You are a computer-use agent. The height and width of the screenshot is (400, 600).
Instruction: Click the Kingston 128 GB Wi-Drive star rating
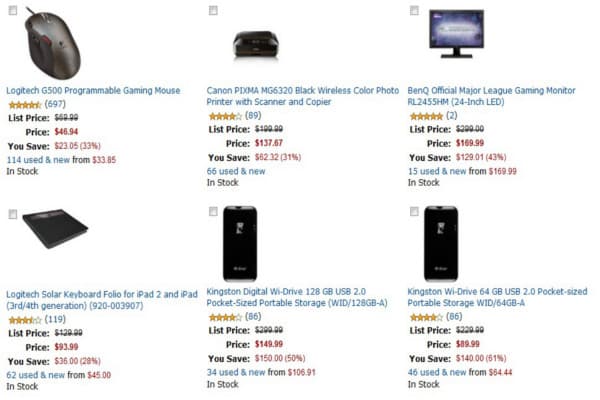[224, 317]
